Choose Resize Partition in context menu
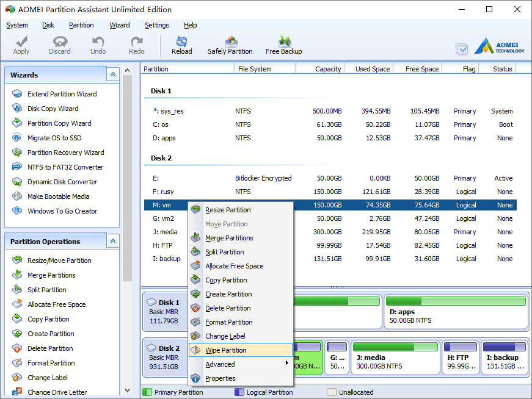Viewport: 532px width, 399px height. 241,210
